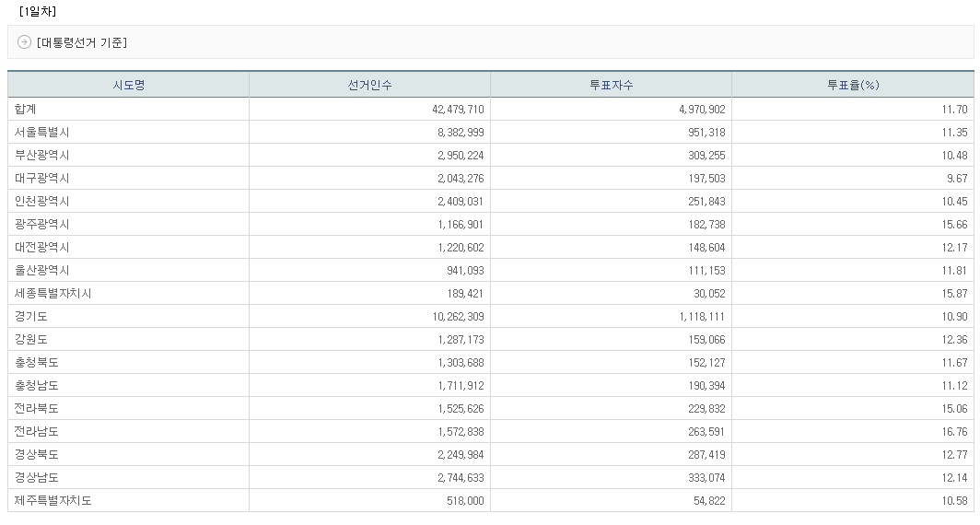Select the 시도명 column header
980x525 pixels.
coord(128,86)
